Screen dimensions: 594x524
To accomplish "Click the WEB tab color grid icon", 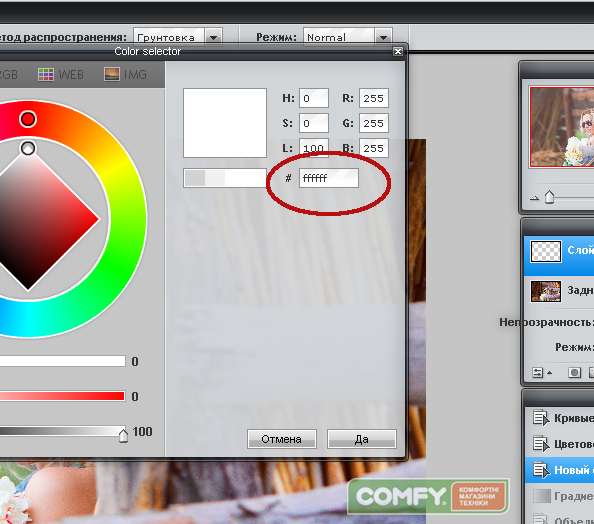I will point(46,74).
